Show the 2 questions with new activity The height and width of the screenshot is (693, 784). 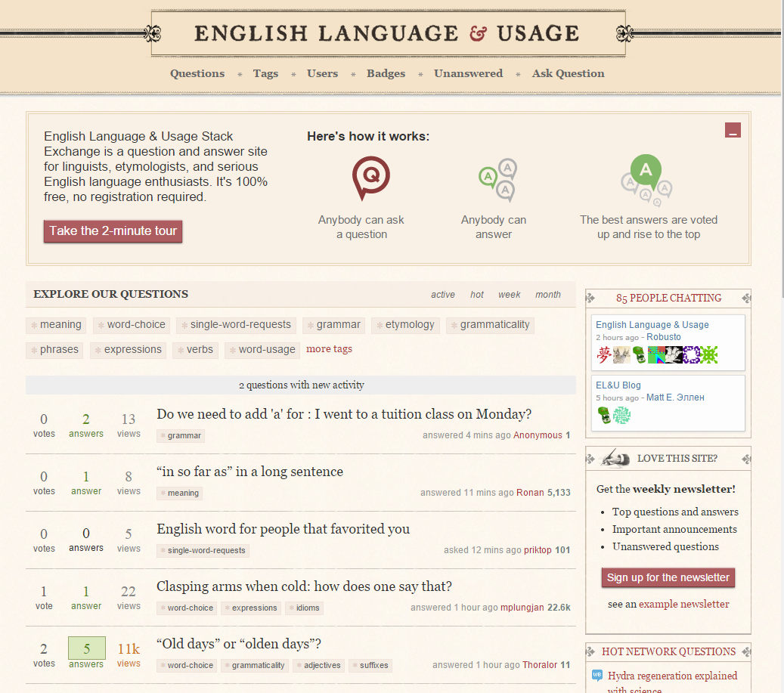tap(301, 385)
